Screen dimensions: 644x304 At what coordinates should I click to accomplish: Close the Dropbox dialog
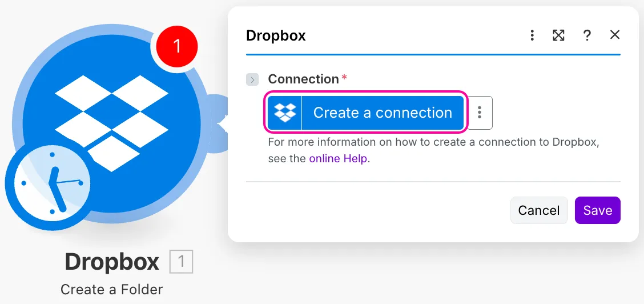point(614,35)
